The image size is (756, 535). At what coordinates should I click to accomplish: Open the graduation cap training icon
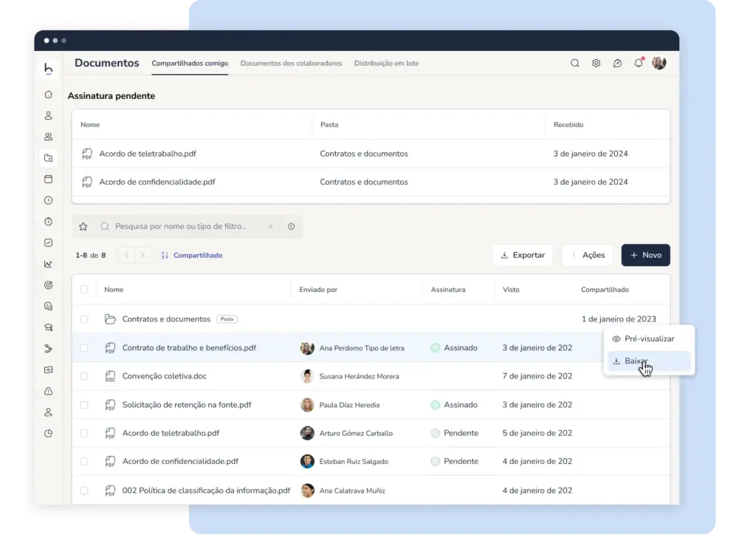(x=48, y=327)
